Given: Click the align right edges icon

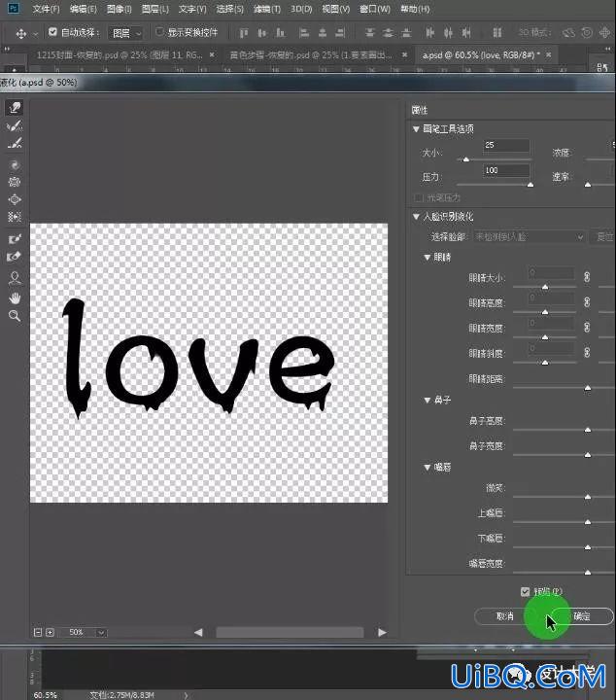Looking at the screenshot, I should coord(340,33).
